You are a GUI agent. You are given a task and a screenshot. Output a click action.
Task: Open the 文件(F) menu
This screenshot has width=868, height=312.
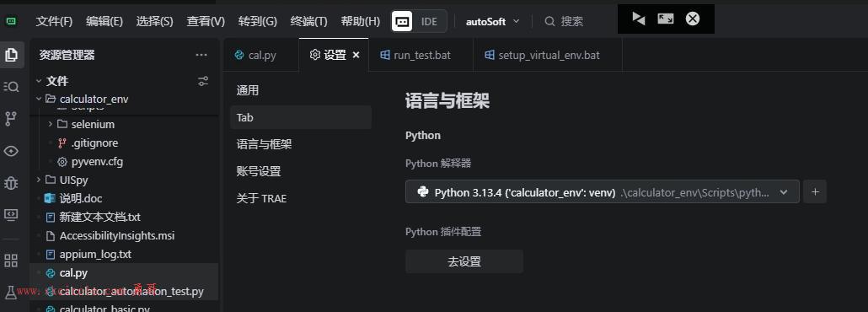[x=54, y=22]
